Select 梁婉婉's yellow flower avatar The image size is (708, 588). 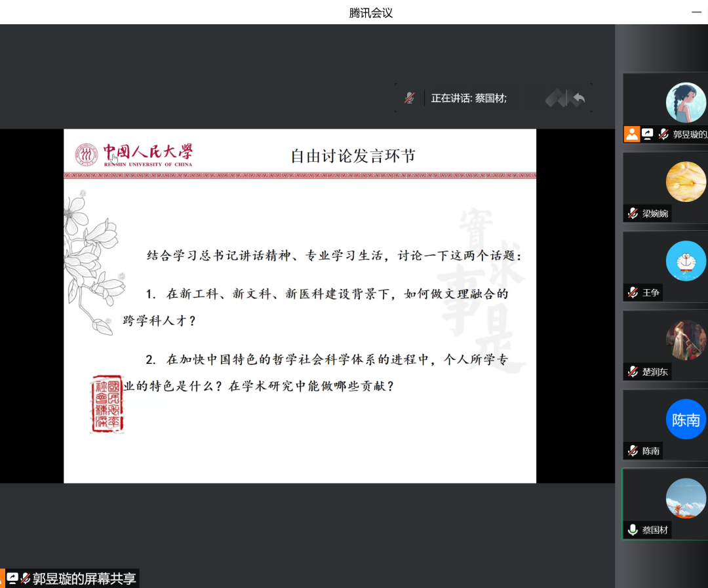click(686, 182)
